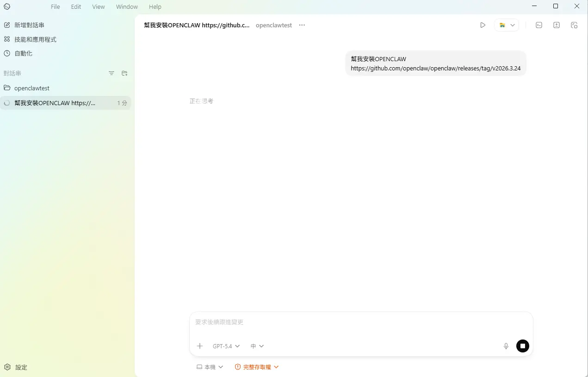
Task: Click the new folder icon in sidebar
Action: tap(124, 73)
